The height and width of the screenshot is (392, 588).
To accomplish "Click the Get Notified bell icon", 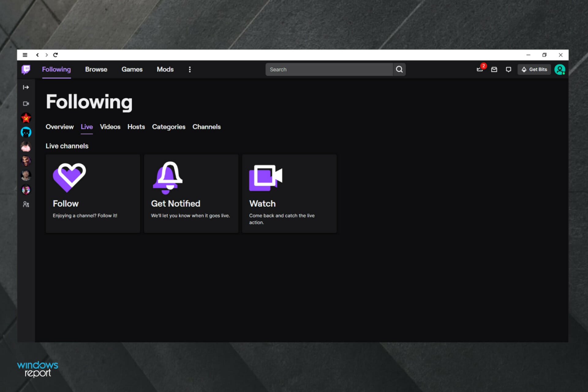I will (168, 178).
